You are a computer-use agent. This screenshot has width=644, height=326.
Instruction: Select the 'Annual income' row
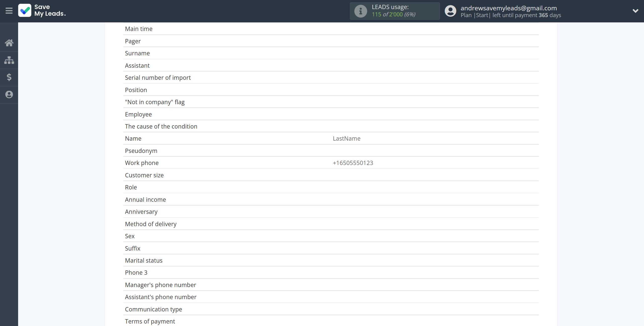(331, 199)
